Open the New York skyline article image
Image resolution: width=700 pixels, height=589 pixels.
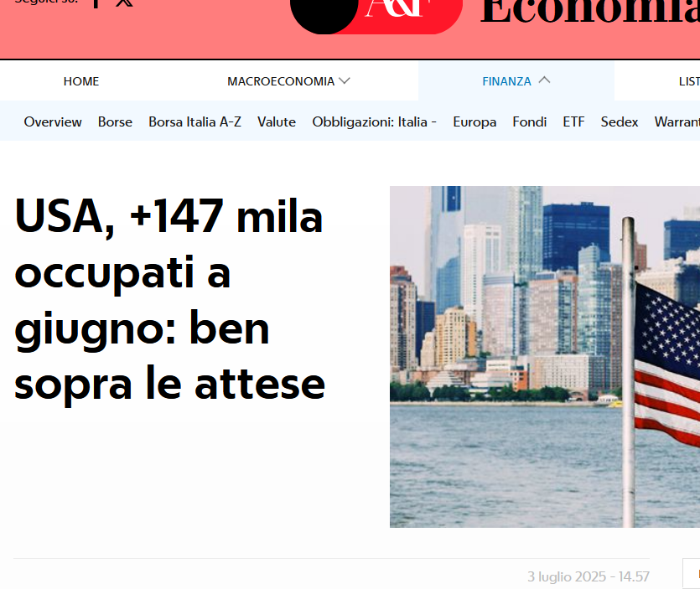tap(545, 357)
